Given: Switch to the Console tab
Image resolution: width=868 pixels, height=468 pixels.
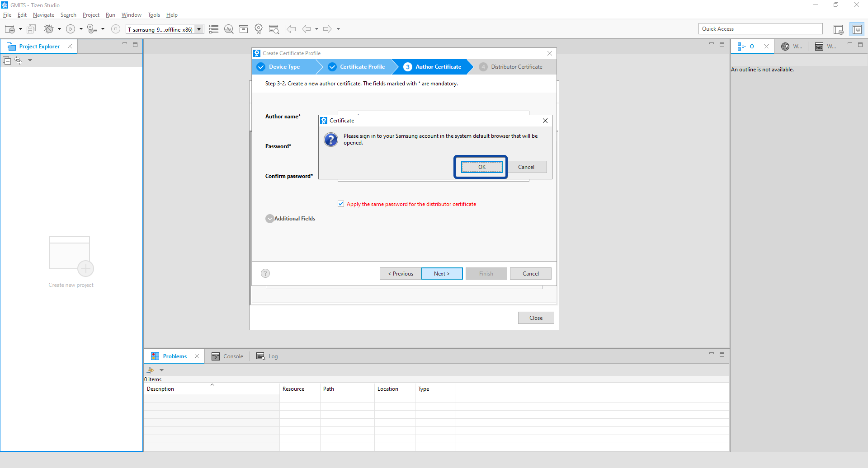Looking at the screenshot, I should point(227,356).
